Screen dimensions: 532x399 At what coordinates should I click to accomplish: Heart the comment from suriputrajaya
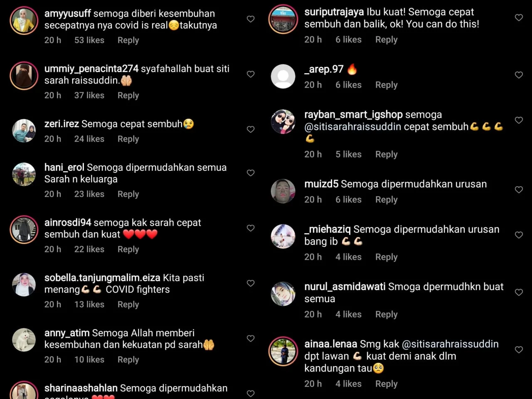(519, 17)
